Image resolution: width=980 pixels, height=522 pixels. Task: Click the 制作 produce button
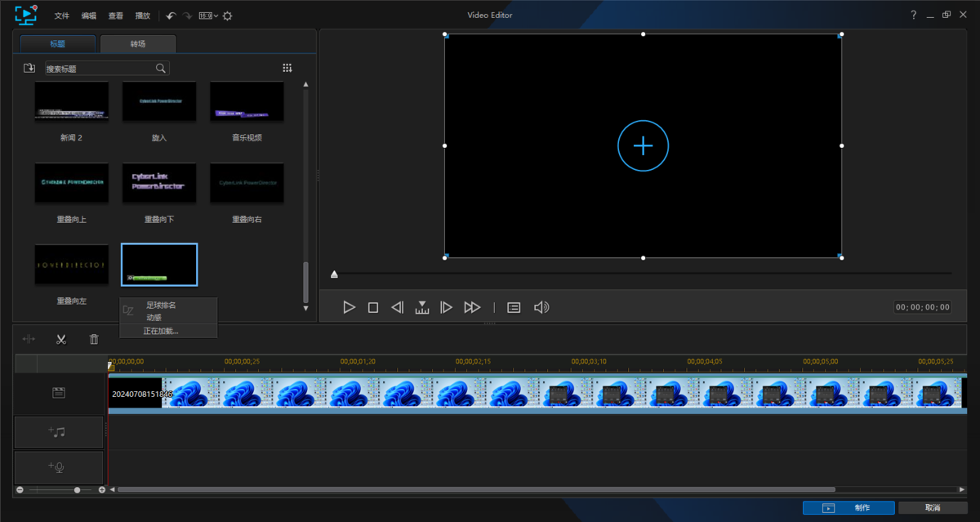click(849, 508)
